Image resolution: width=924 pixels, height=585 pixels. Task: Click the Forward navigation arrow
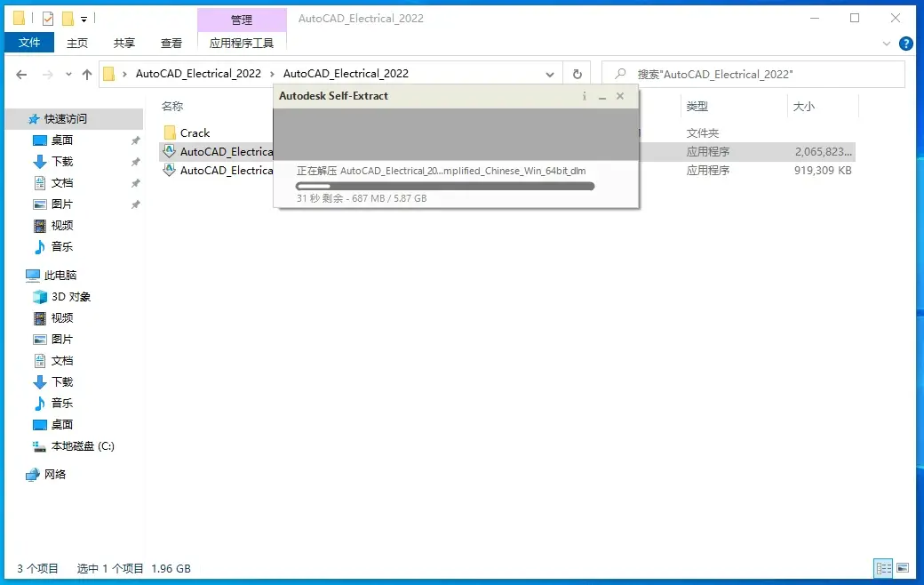(x=48, y=75)
